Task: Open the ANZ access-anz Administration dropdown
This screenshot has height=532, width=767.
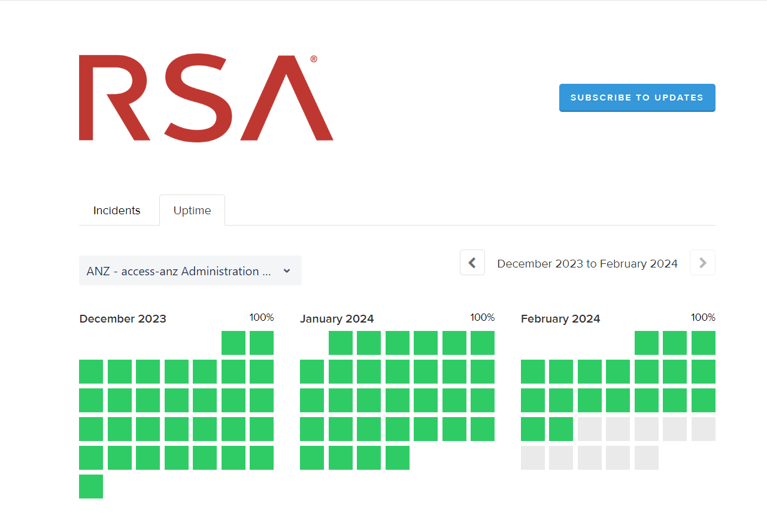Action: point(190,271)
